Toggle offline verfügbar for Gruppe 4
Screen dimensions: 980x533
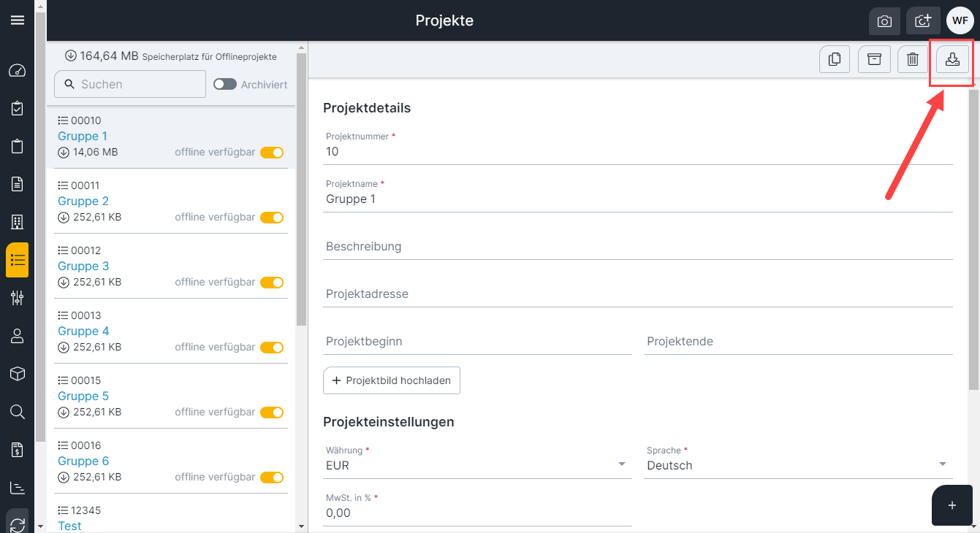click(272, 348)
